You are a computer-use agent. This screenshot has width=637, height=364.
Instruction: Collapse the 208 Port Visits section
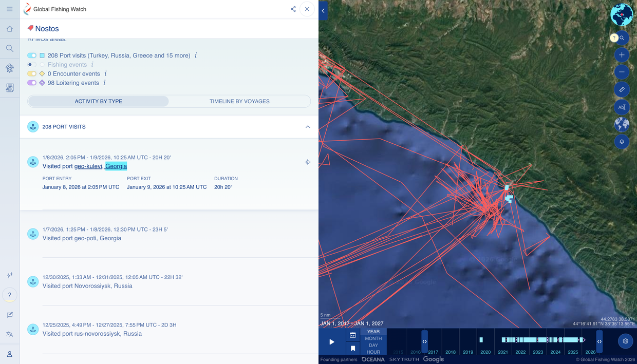point(308,127)
